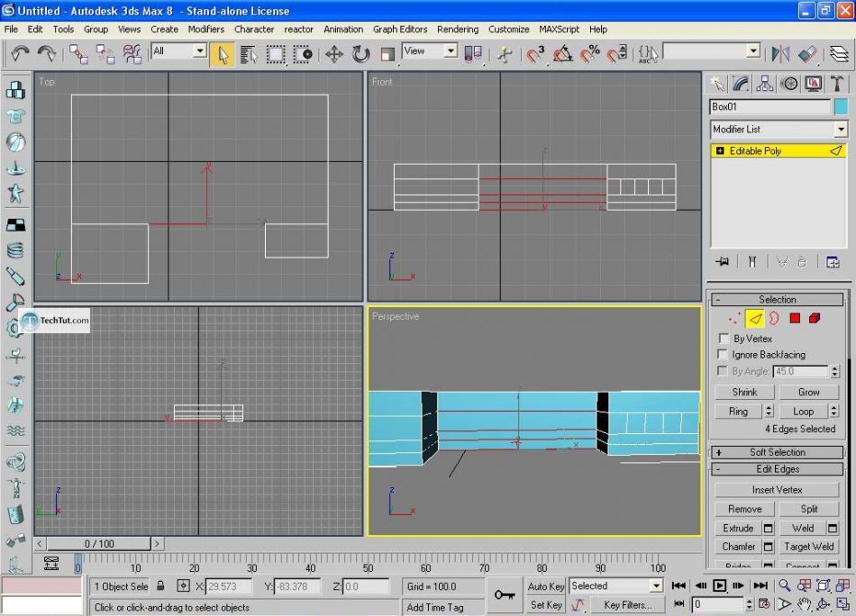Click the Undo arrow icon
Screen dimensions: 856x616
click(x=20, y=53)
